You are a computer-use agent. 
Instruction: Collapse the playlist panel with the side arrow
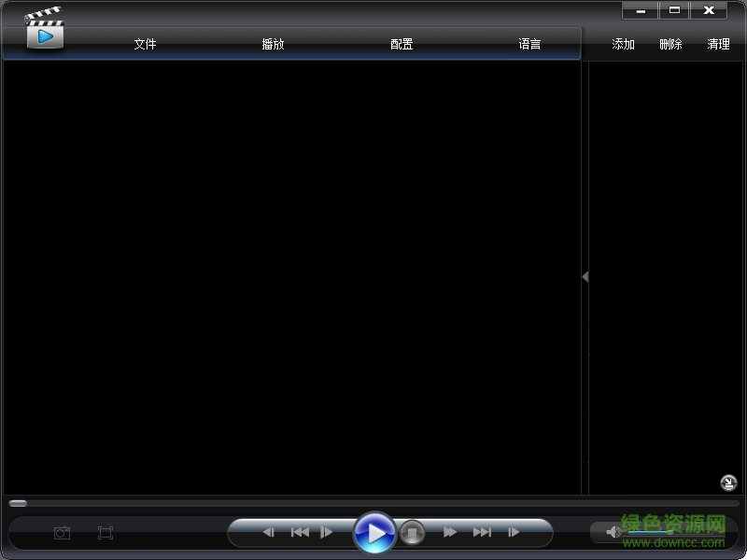(x=585, y=276)
